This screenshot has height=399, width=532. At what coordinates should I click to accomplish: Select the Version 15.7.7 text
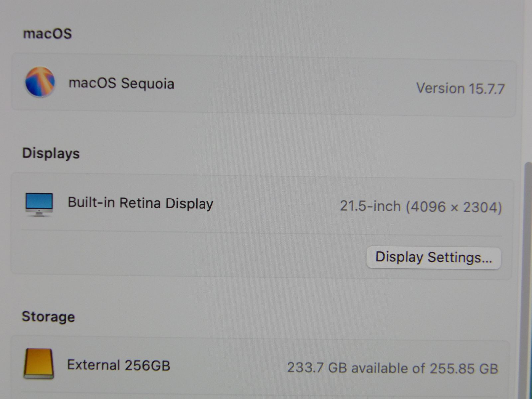coord(461,89)
